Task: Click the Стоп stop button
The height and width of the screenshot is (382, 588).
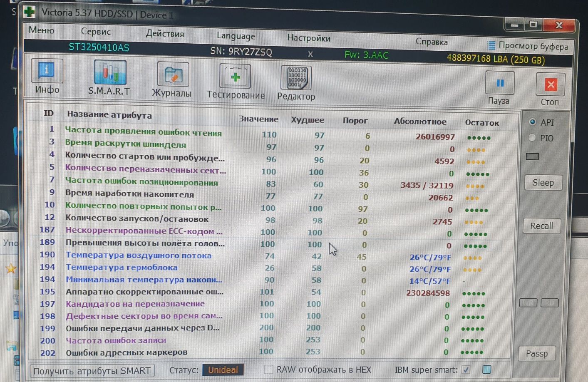Action: (550, 89)
